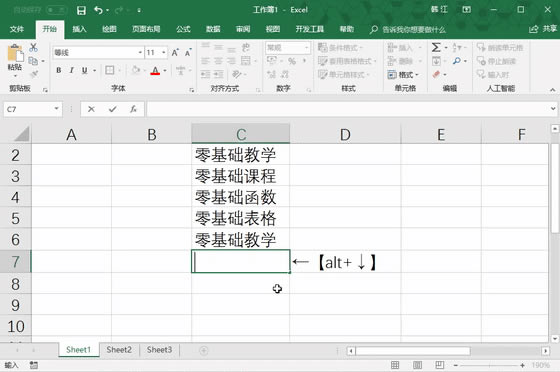The height and width of the screenshot is (372, 560).
Task: Click the insert function fx icon
Action: click(133, 109)
